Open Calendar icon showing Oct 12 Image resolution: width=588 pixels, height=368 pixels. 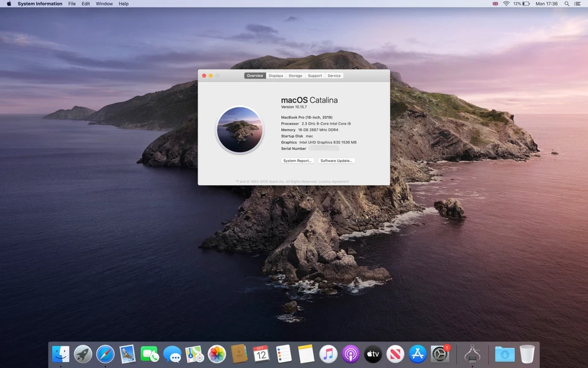point(261,354)
